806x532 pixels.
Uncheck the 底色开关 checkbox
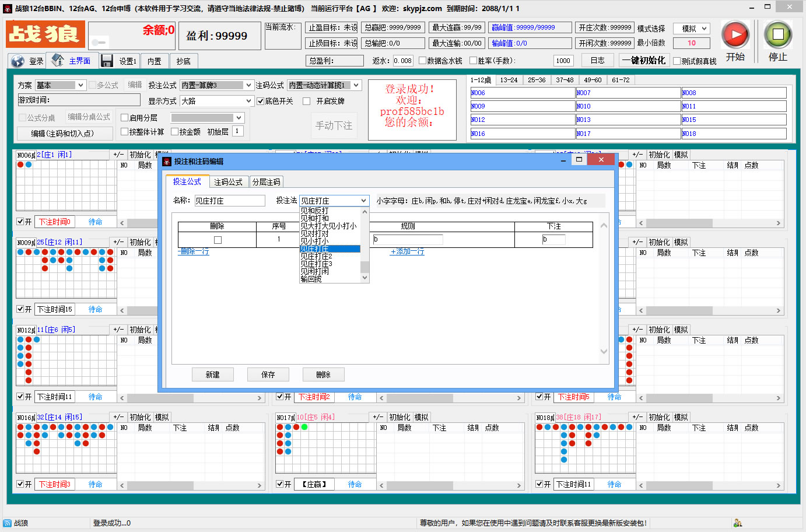point(259,100)
